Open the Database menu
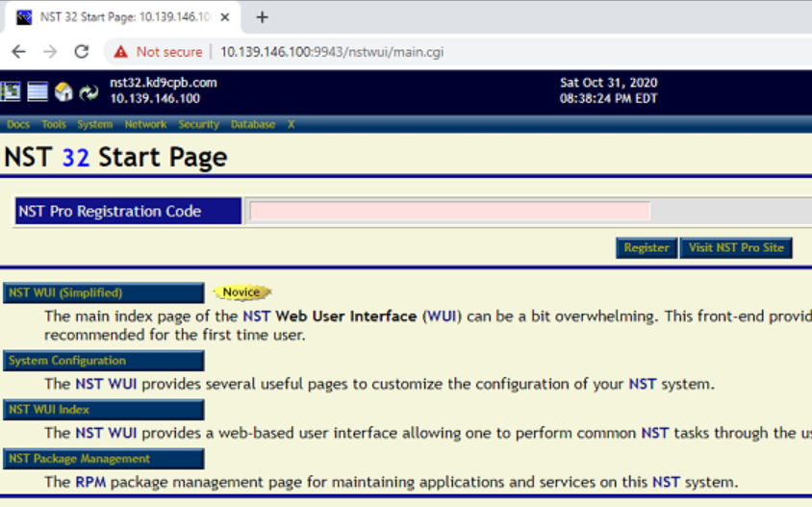The width and height of the screenshot is (812, 507). tap(253, 124)
